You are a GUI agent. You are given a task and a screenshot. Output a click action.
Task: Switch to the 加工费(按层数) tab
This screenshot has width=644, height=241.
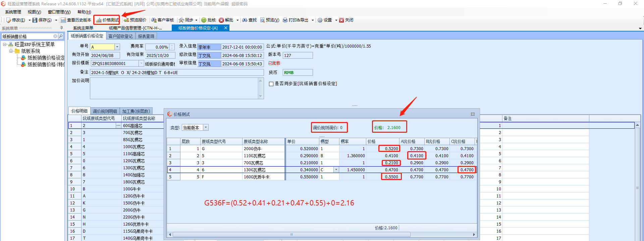pyautogui.click(x=136, y=111)
